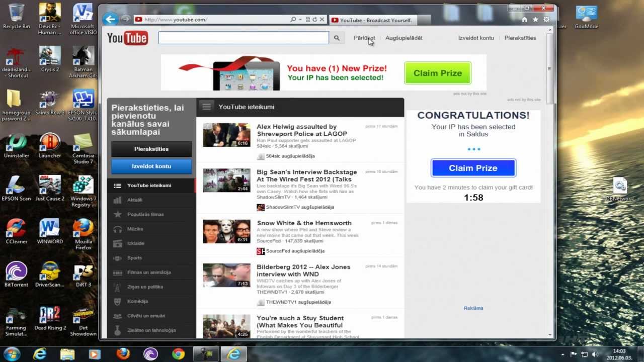Select Ziņas un politika category
The image size is (644, 362).
[x=151, y=287]
